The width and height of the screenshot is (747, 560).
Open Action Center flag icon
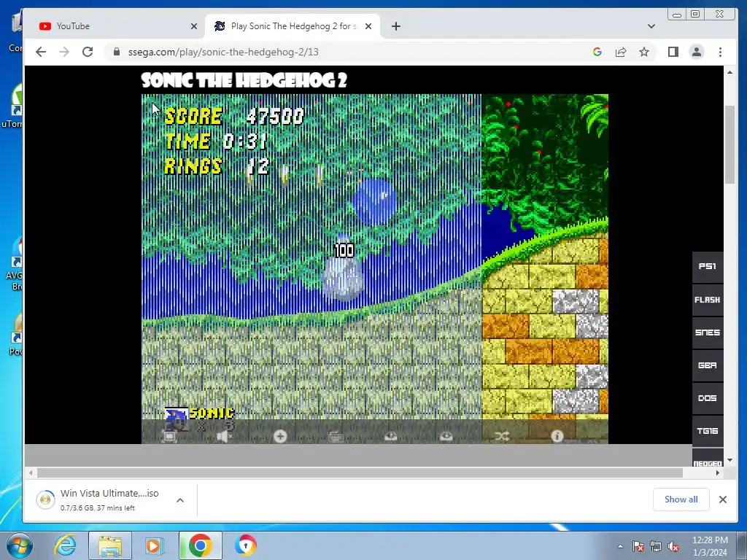638,546
